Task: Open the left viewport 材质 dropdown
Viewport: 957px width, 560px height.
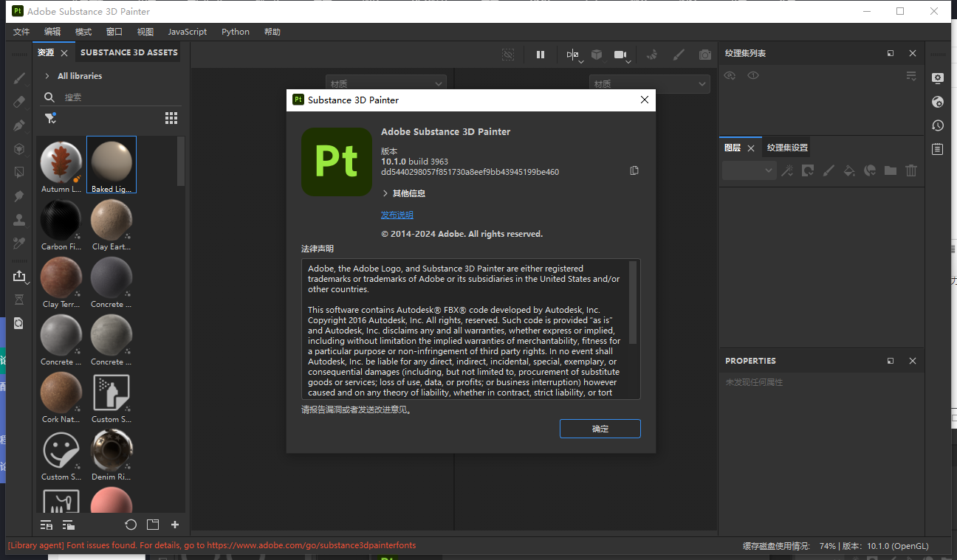Action: coord(385,84)
